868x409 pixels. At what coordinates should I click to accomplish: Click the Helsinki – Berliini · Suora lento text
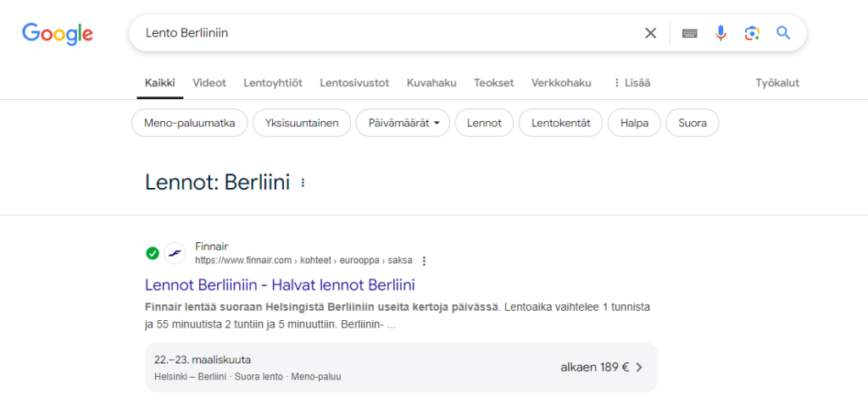(x=248, y=377)
